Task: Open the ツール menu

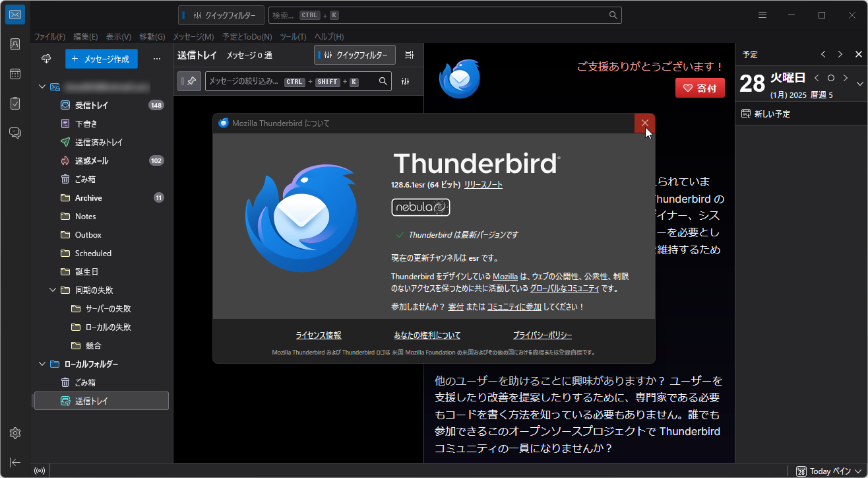Action: point(292,36)
